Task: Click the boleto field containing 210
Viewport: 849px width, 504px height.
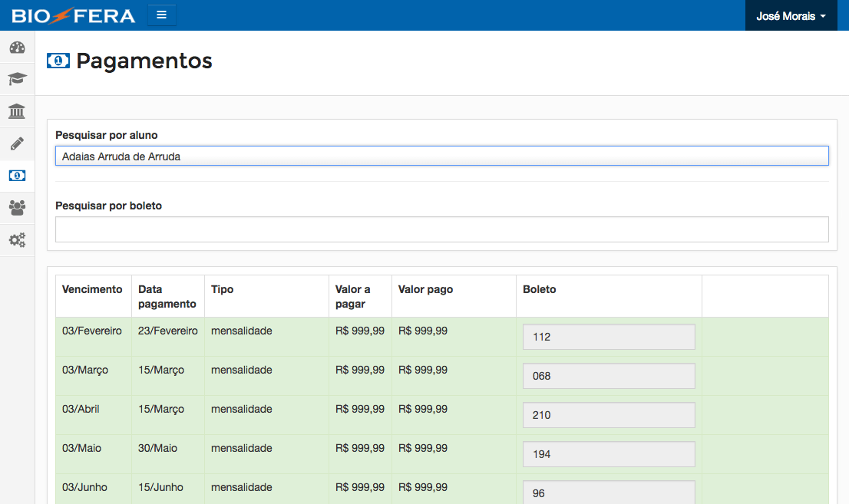Action: 609,415
